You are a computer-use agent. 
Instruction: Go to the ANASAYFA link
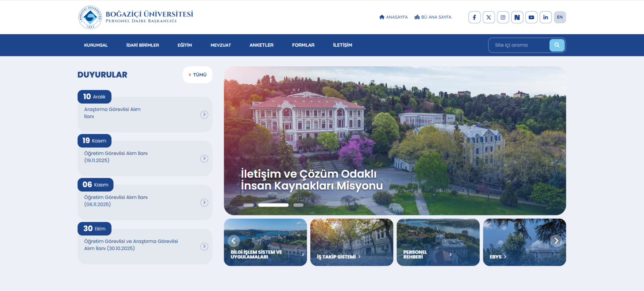(393, 17)
